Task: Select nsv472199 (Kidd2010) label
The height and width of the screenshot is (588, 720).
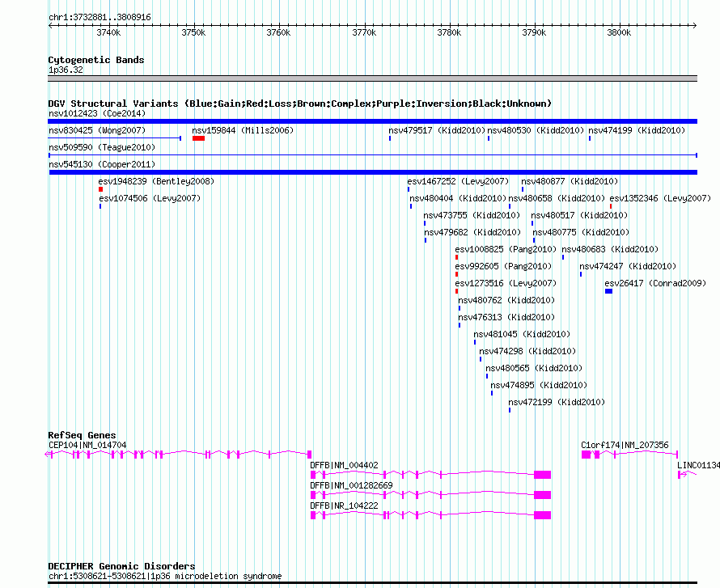Action: click(x=557, y=402)
